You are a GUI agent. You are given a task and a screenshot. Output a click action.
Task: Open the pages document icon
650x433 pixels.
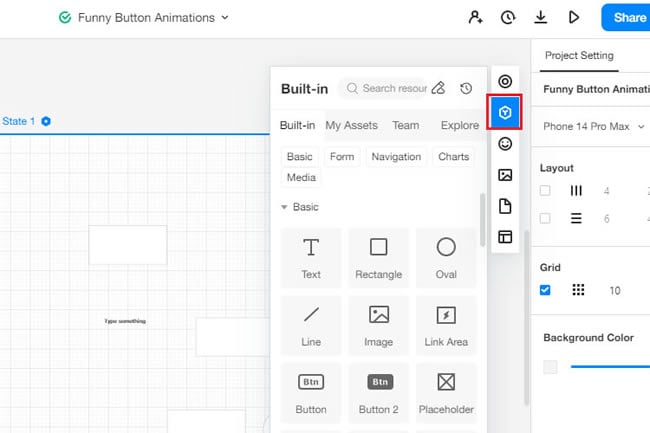505,206
